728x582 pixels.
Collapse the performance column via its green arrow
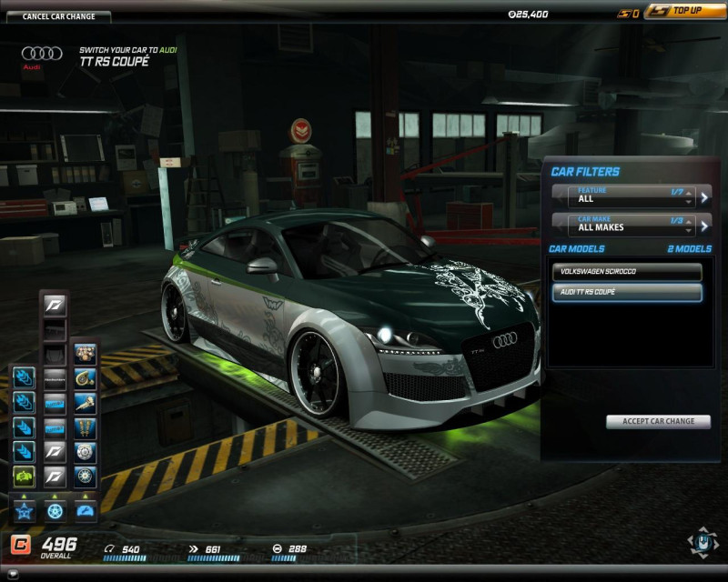tap(86, 497)
